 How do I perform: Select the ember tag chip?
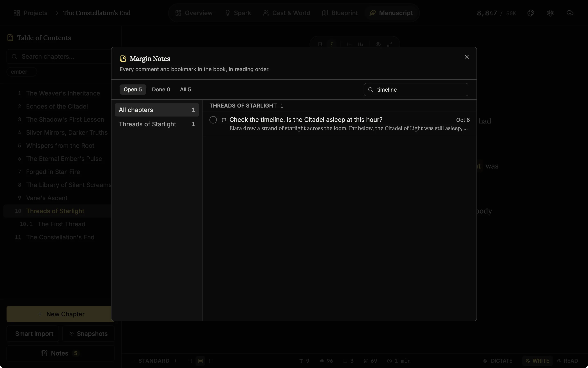point(22,72)
